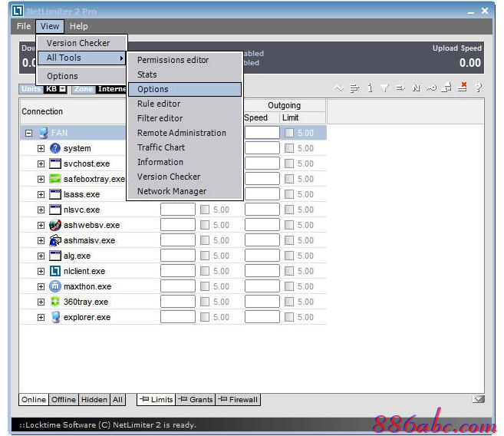The width and height of the screenshot is (504, 436).
Task: Open the Help menu
Action: [x=78, y=26]
